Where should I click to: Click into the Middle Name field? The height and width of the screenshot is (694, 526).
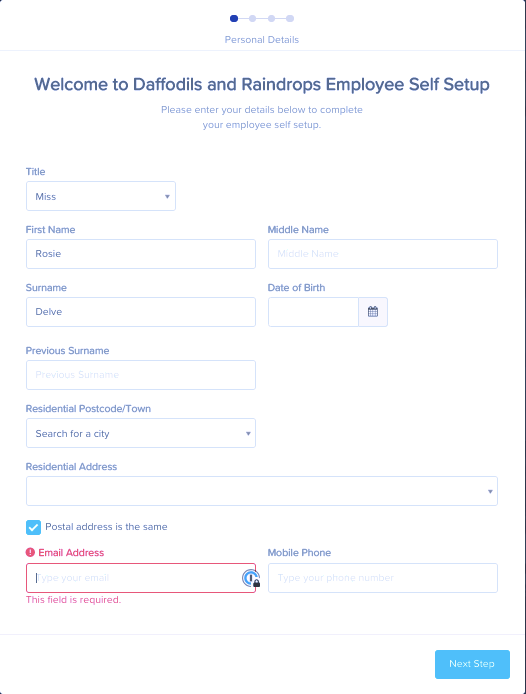tap(383, 254)
